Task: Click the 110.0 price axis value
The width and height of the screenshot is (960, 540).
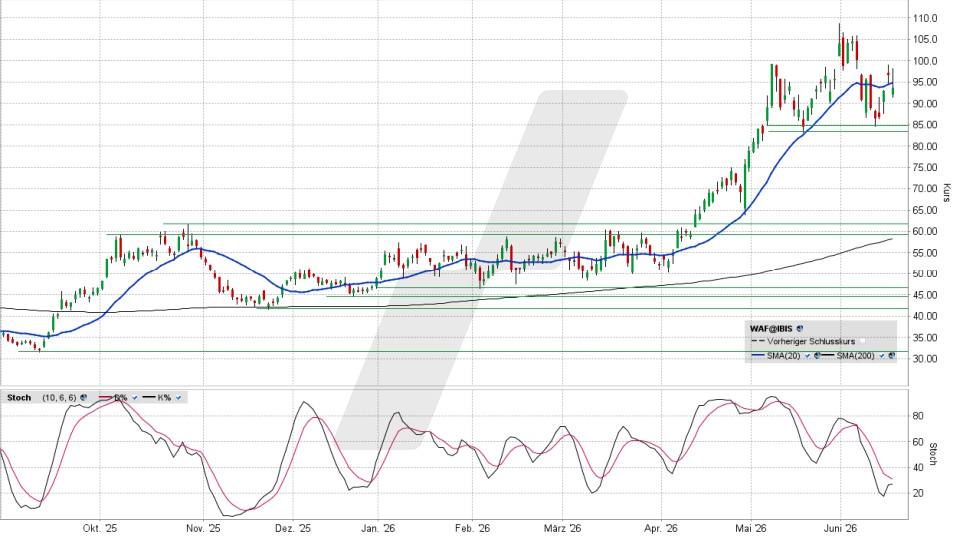Action: point(926,18)
